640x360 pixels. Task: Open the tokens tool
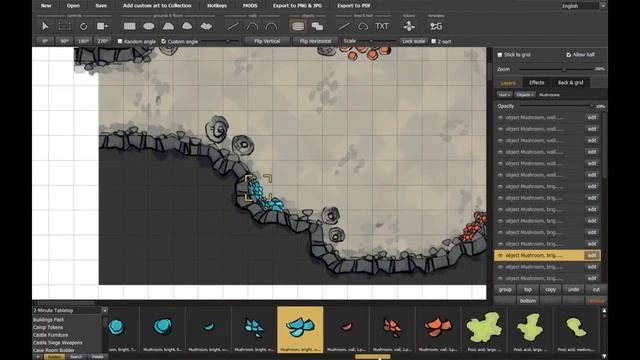(409, 26)
